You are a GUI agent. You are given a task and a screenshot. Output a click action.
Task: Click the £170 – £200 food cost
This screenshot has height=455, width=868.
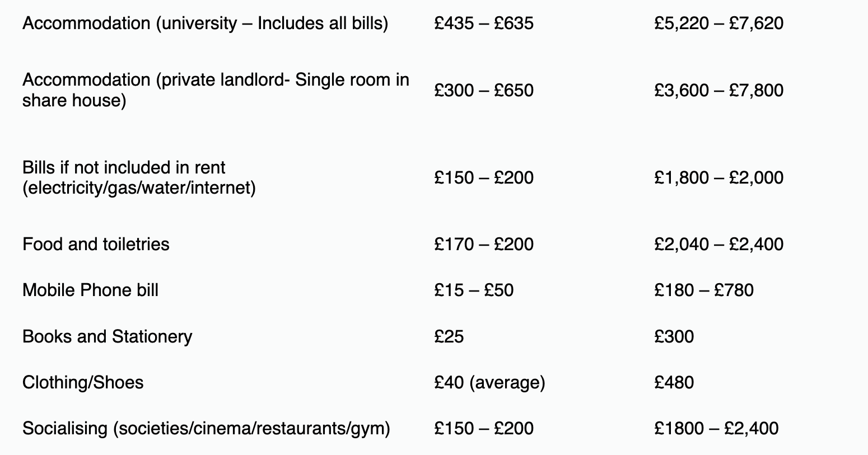[484, 244]
